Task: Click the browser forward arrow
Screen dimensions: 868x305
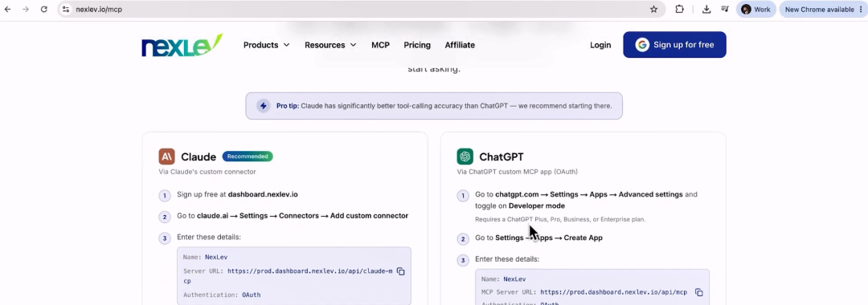Action: click(x=26, y=10)
